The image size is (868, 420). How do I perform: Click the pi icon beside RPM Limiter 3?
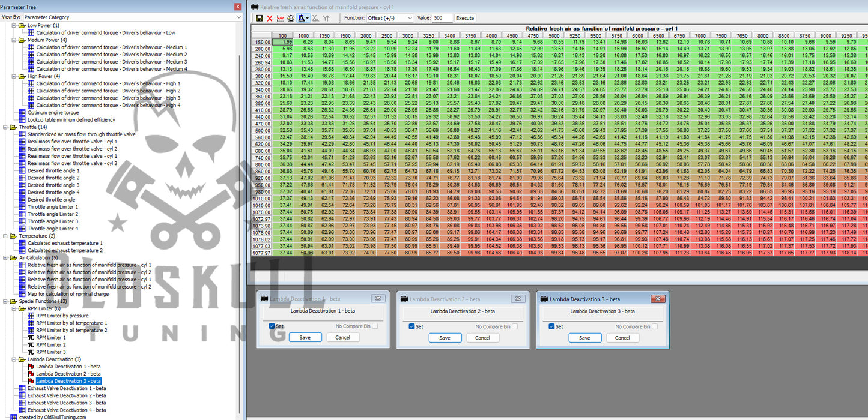31,352
